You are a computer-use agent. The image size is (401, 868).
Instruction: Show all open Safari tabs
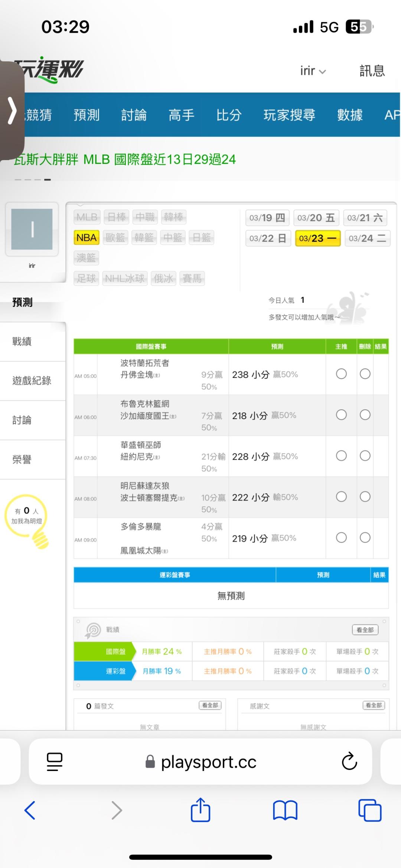(x=369, y=810)
